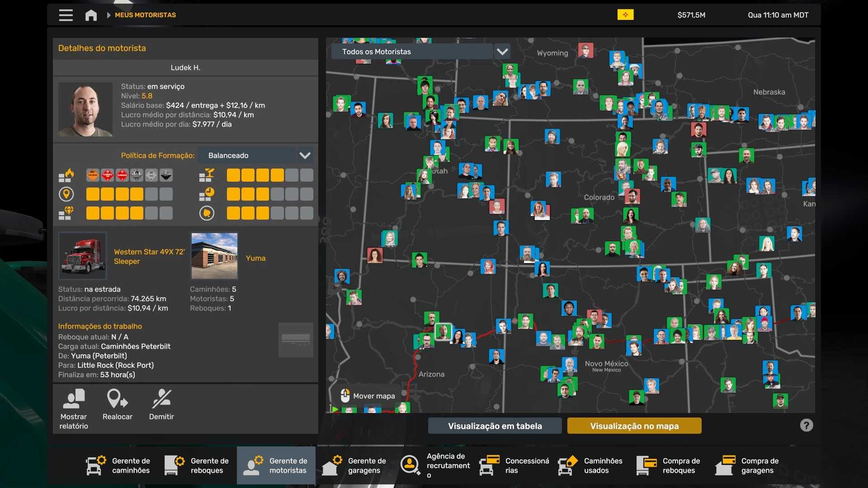868x488 pixels.
Task: Select Balanceado training policy combo box
Action: 247,155
